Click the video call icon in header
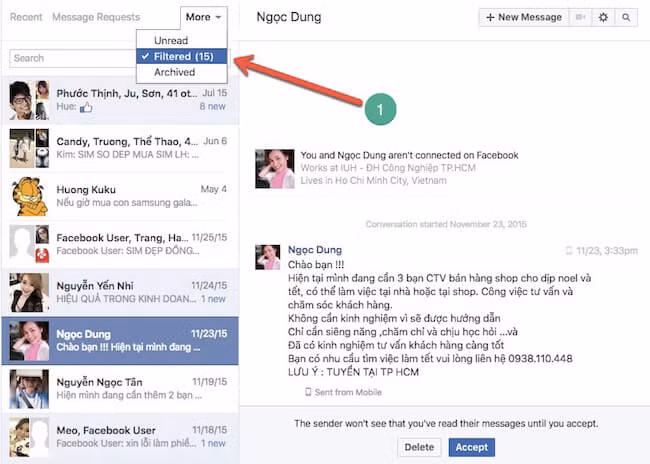Viewport: 650px width, 464px height. [x=580, y=17]
